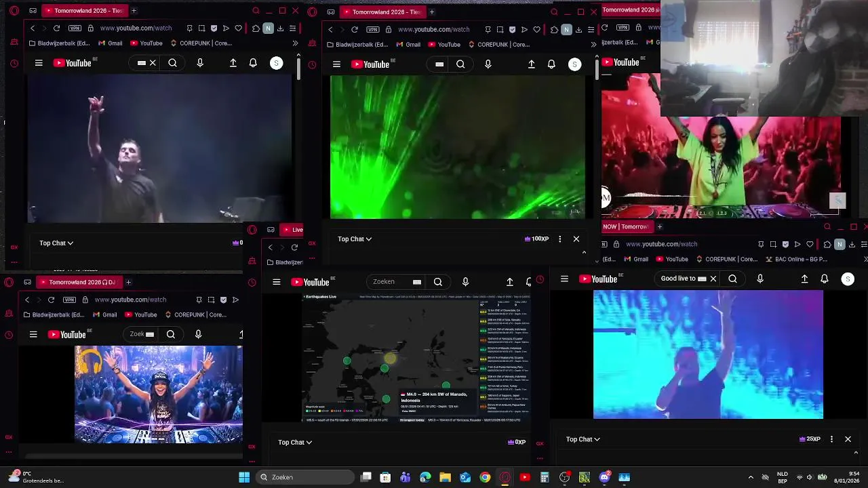Expand the Top Chat dropdown in earthquake window
The height and width of the screenshot is (488, 868).
coord(295,442)
